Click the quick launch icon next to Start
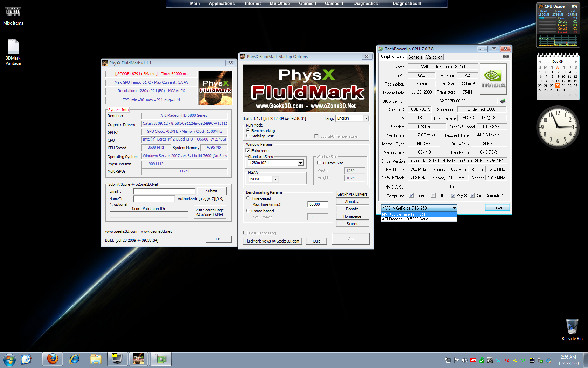Image resolution: width=588 pixels, height=368 pixels. point(26,360)
